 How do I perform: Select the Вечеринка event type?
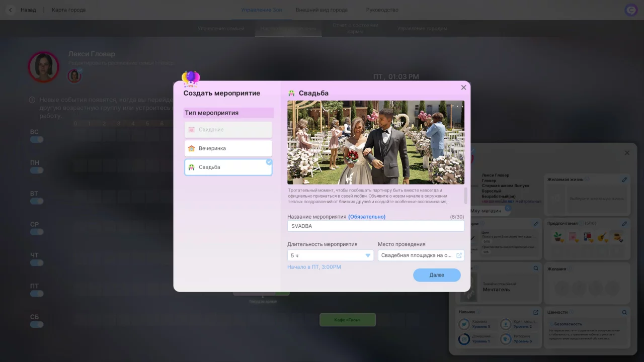pyautogui.click(x=228, y=148)
